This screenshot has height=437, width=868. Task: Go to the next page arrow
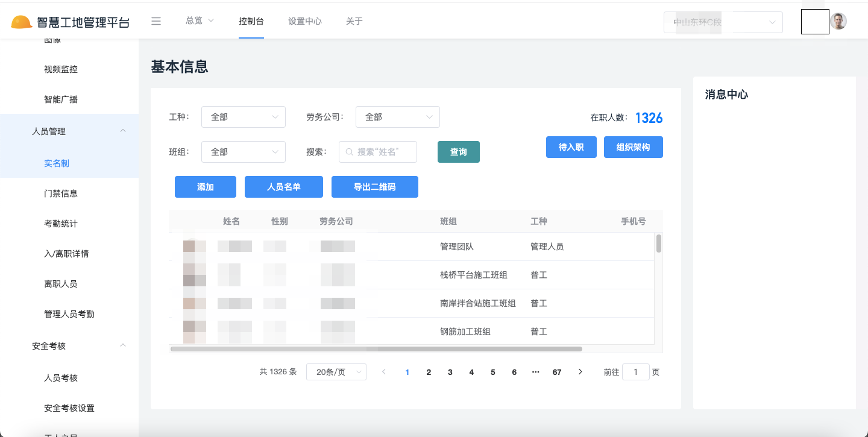(x=580, y=372)
